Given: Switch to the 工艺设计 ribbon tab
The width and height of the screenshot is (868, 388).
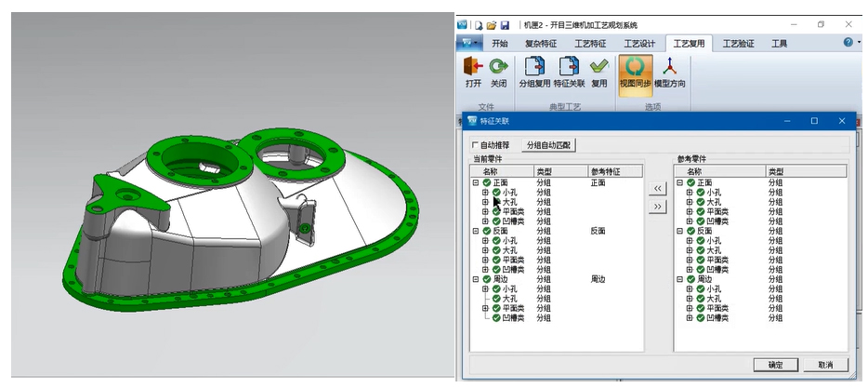Looking at the screenshot, I should 639,43.
